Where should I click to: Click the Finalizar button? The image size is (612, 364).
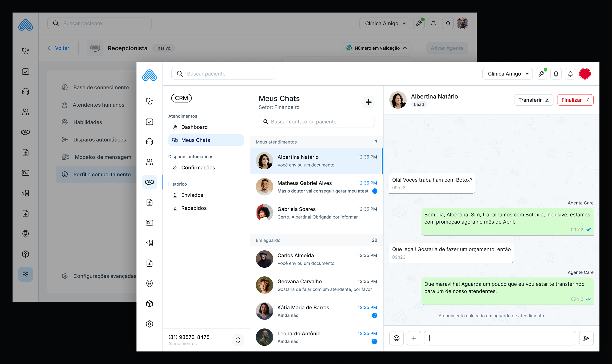click(x=575, y=100)
